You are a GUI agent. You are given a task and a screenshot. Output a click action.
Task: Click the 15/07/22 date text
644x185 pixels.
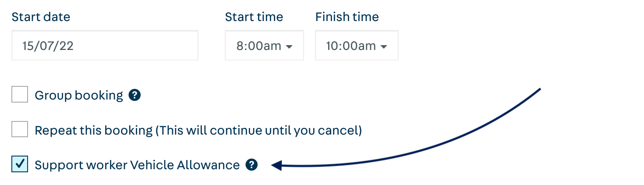(x=48, y=46)
